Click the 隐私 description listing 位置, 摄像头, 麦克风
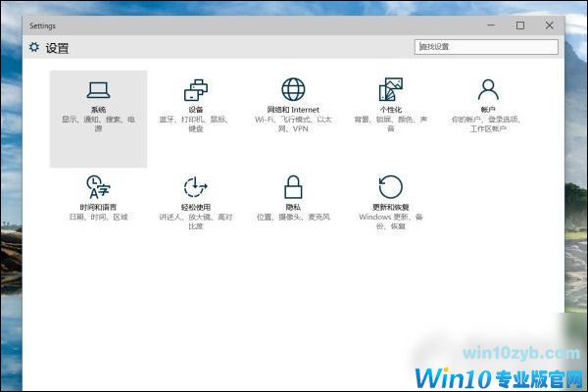588x392 pixels. [293, 217]
